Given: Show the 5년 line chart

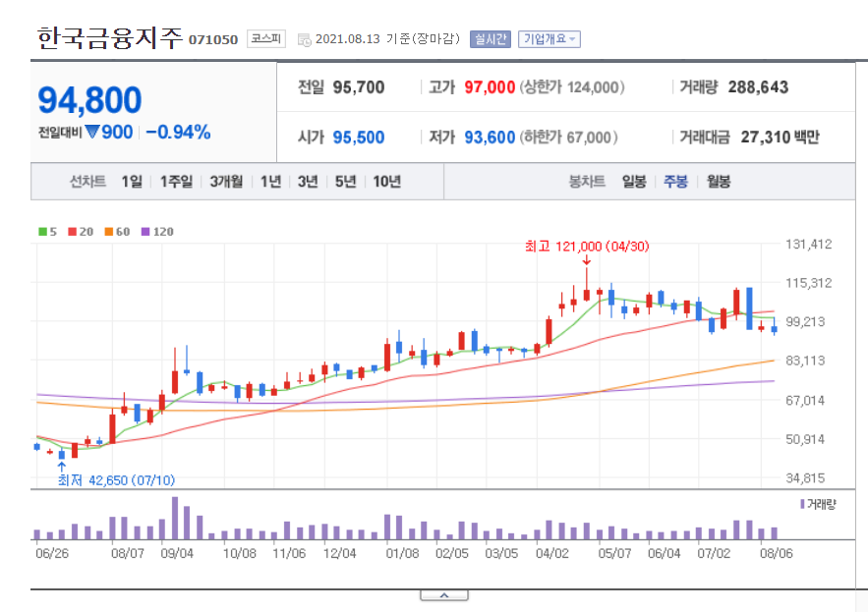Looking at the screenshot, I should tap(345, 182).
